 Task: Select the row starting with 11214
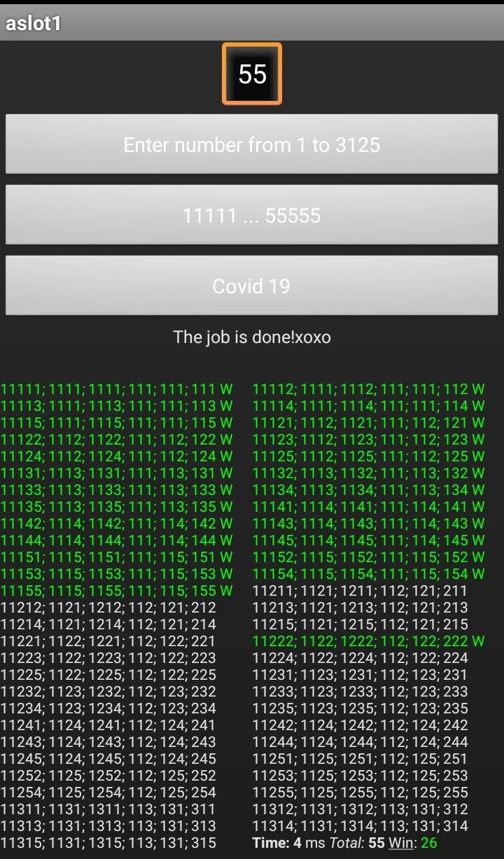click(108, 624)
